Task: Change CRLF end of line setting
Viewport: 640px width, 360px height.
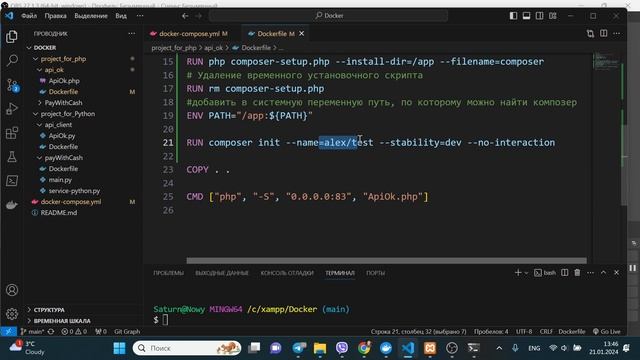Action: point(546,331)
